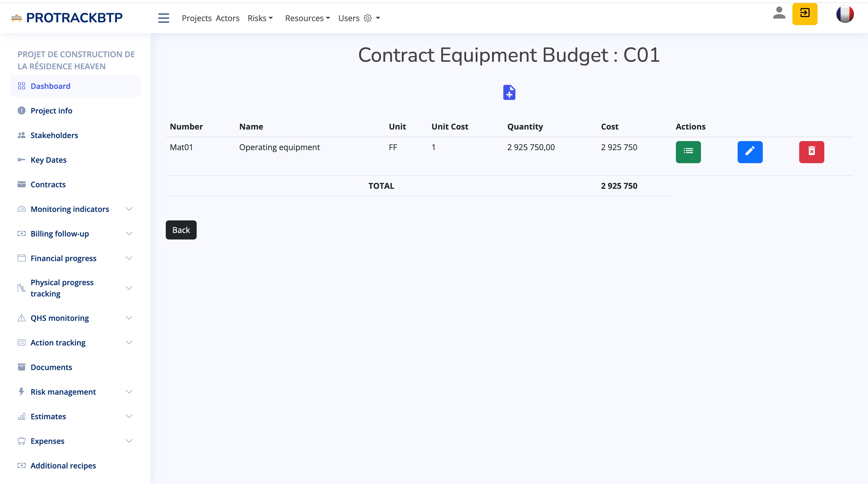Expand Financial progress chevron
Viewport: 868px width, 484px height.
[x=129, y=258]
